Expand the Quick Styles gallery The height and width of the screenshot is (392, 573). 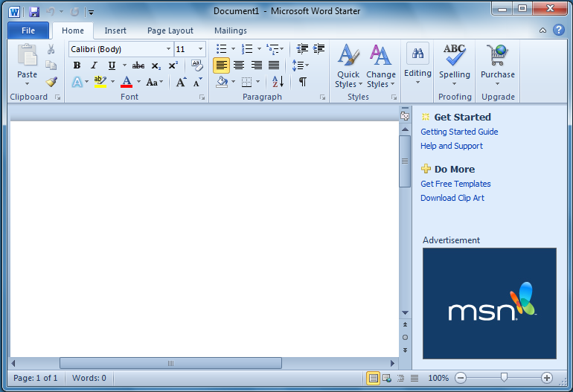(x=348, y=67)
